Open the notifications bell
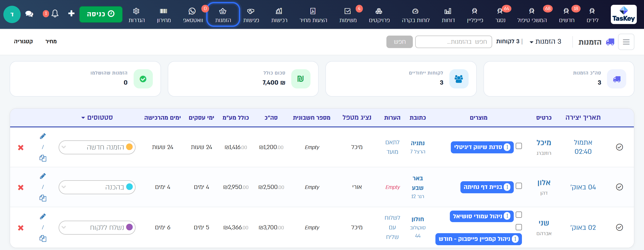 point(55,13)
